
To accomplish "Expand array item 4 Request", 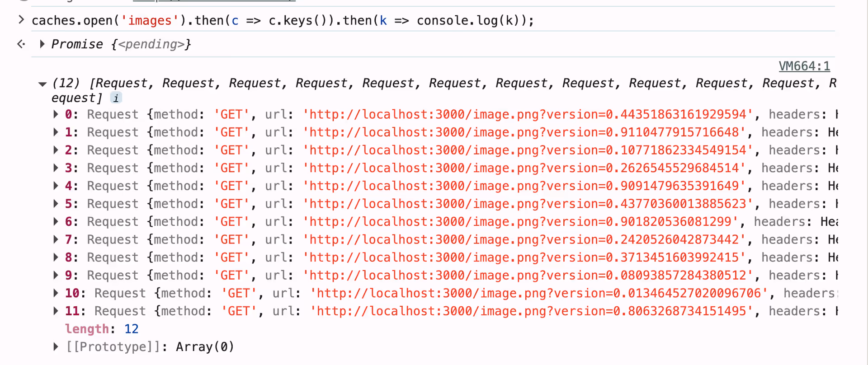I will click(56, 186).
